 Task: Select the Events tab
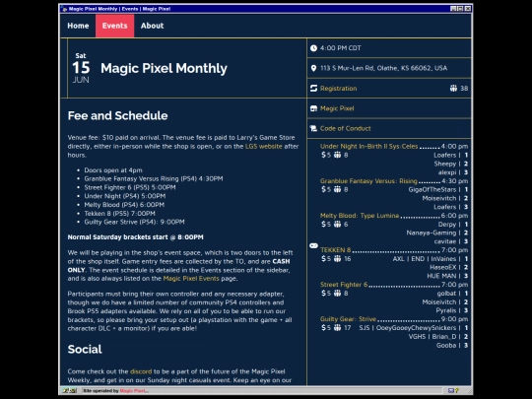coord(114,26)
